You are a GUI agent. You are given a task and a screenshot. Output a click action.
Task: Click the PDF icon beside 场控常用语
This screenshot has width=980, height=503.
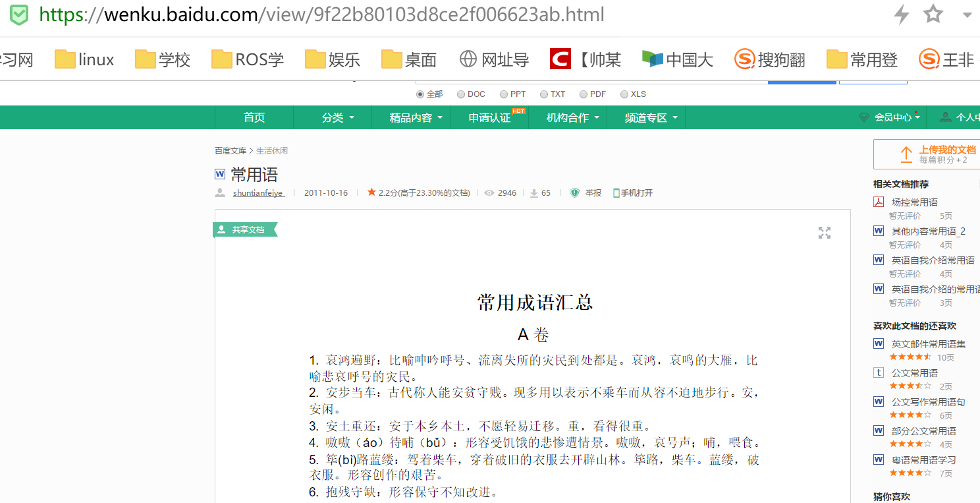coord(879,202)
